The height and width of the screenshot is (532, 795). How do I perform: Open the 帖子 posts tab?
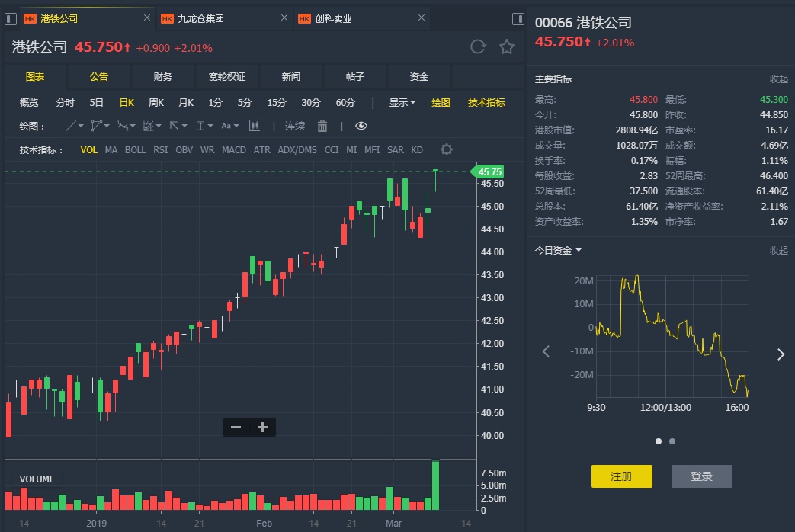355,76
